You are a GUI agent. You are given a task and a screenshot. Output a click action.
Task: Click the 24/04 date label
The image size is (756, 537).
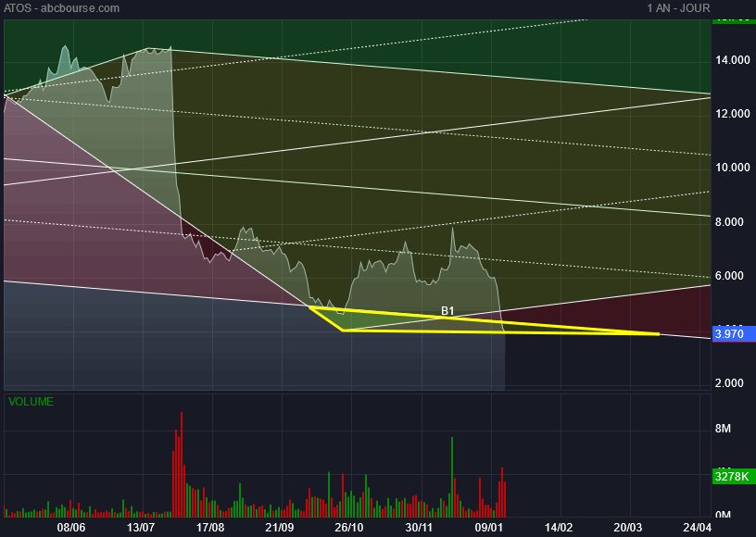click(x=698, y=528)
